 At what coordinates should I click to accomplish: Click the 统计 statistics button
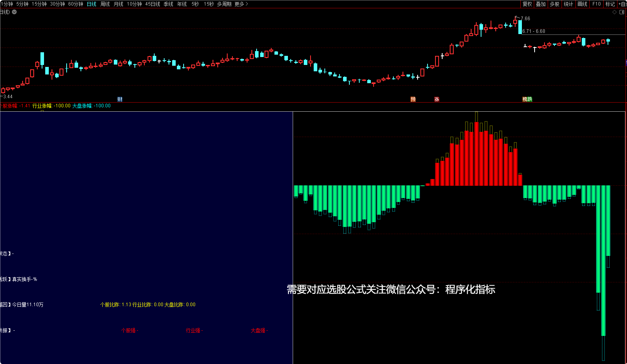point(568,4)
